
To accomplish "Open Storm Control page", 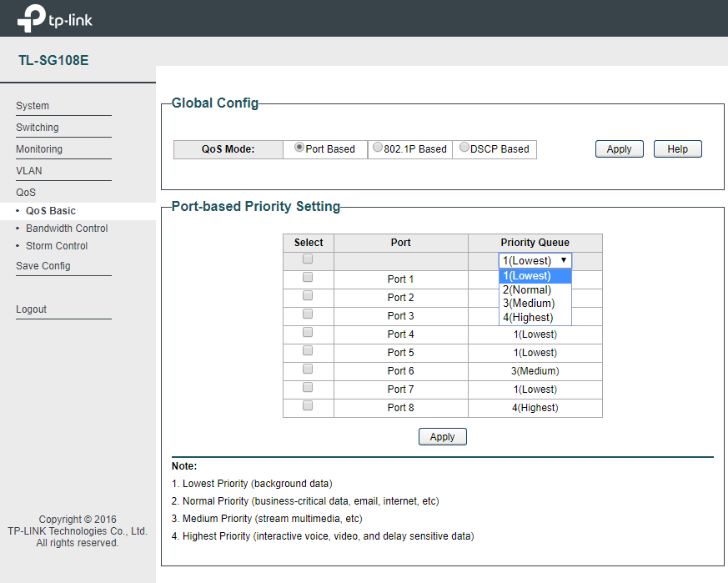I will pos(57,246).
